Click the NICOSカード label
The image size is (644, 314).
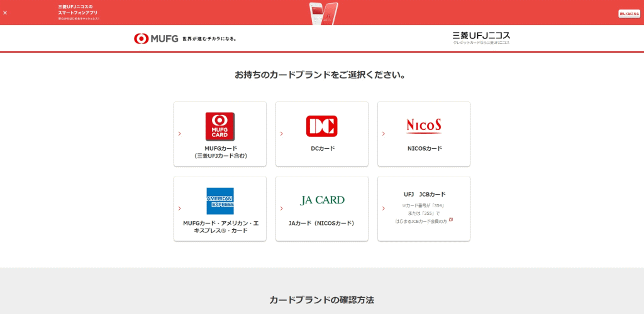[x=425, y=148]
